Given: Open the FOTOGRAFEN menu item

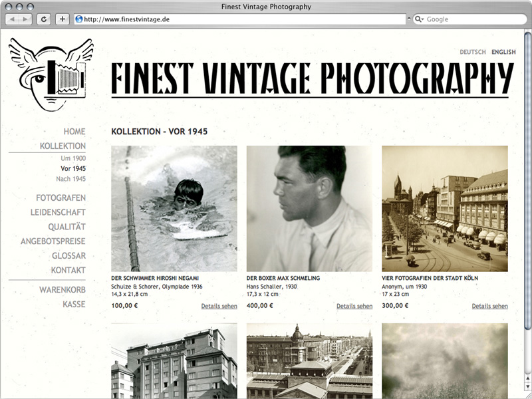Looking at the screenshot, I should [61, 198].
